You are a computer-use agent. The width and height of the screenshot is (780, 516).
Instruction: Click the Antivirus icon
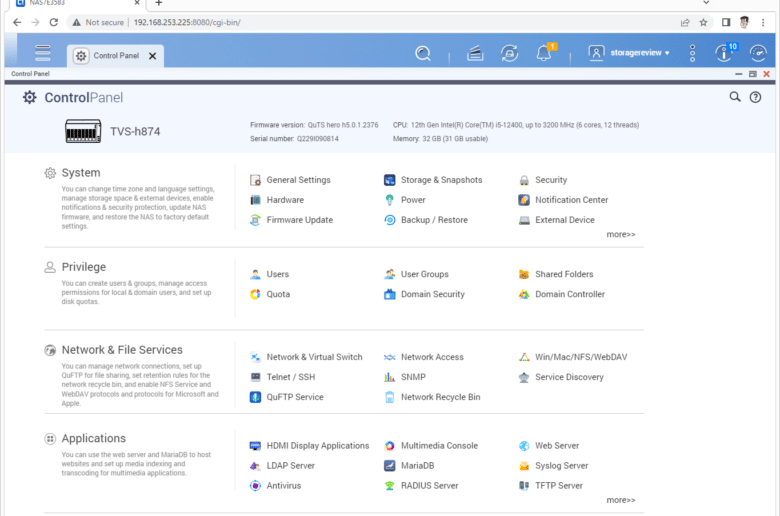click(255, 486)
